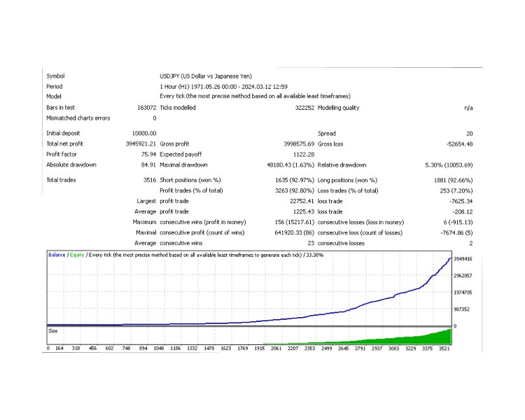The height and width of the screenshot is (420, 525).
Task: Click the Modelling quality label
Action: [x=339, y=108]
